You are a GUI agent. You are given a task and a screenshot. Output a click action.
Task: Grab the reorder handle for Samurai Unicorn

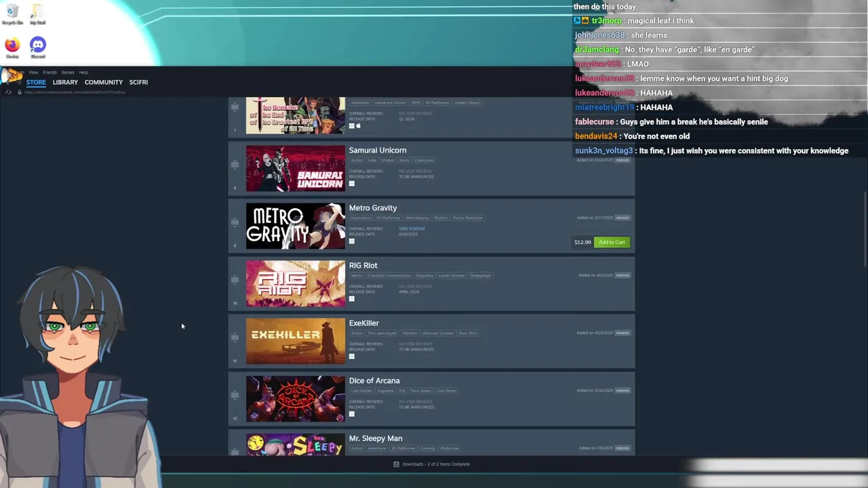235,165
